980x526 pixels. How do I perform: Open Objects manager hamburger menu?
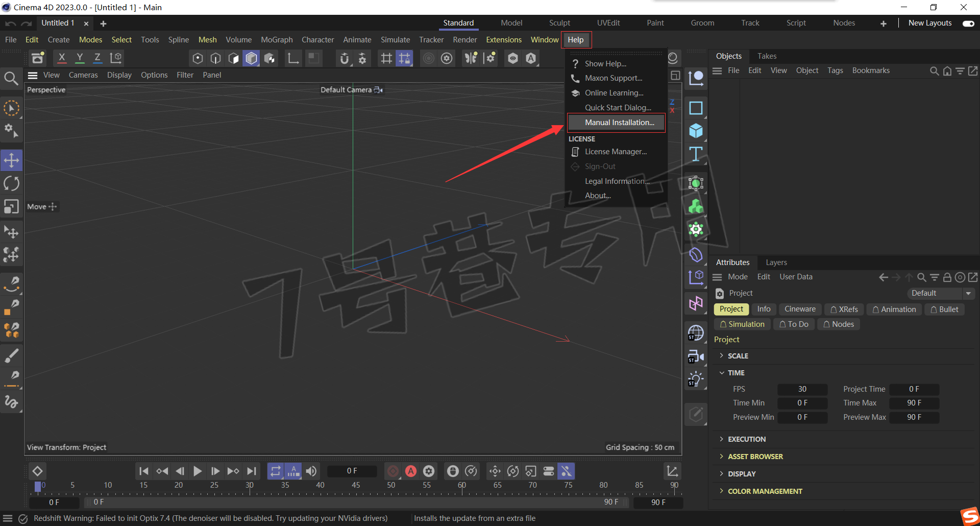click(x=717, y=71)
